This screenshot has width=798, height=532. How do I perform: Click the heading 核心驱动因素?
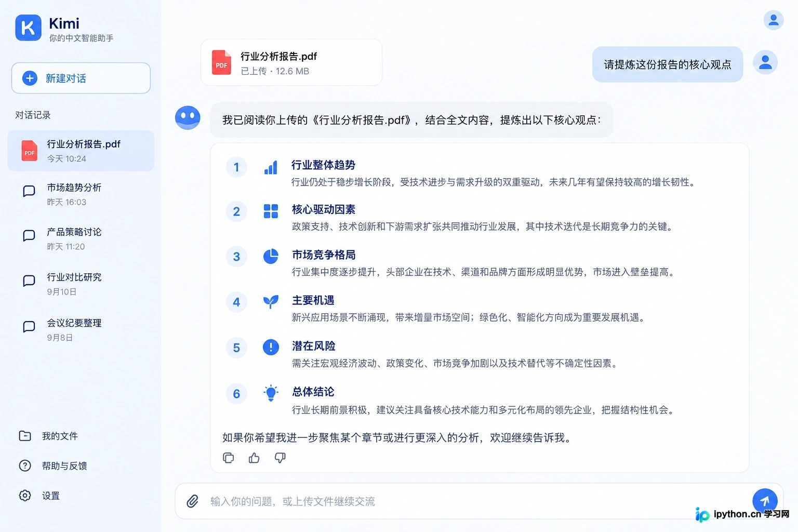pyautogui.click(x=323, y=209)
